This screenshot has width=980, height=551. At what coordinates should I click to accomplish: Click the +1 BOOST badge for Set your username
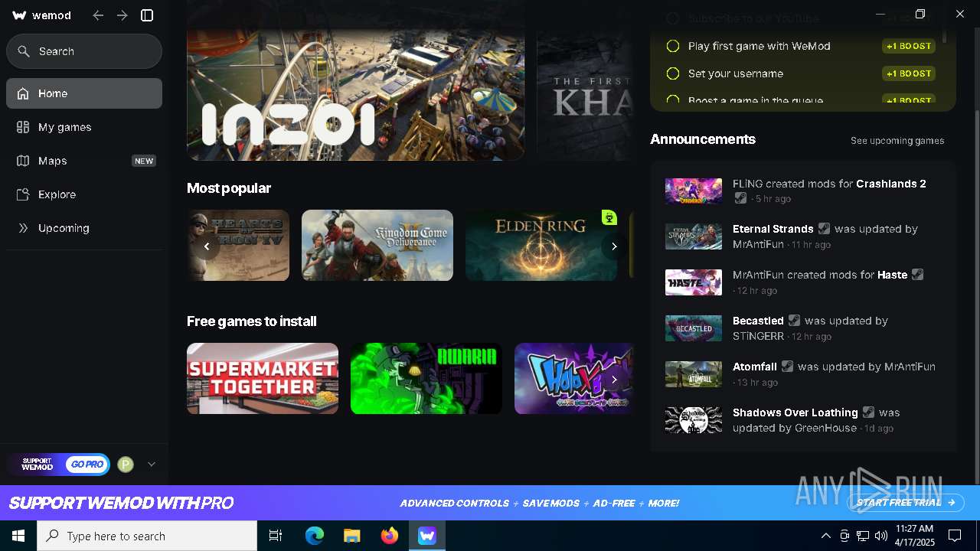click(909, 73)
